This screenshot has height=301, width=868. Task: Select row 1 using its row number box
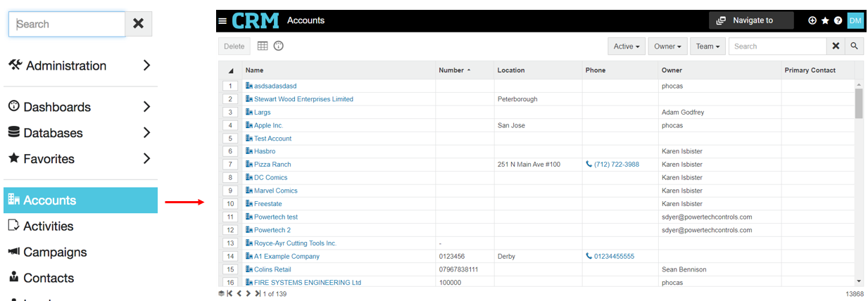230,86
